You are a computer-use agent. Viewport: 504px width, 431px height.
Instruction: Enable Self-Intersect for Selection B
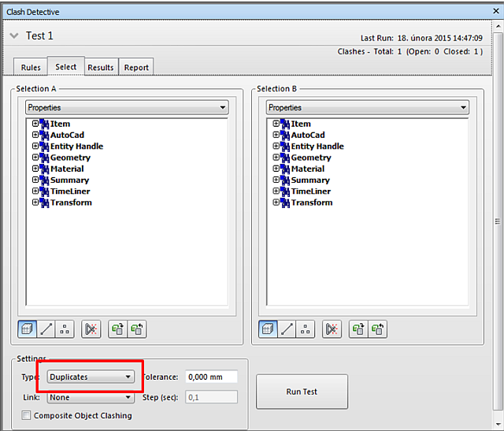(332, 329)
